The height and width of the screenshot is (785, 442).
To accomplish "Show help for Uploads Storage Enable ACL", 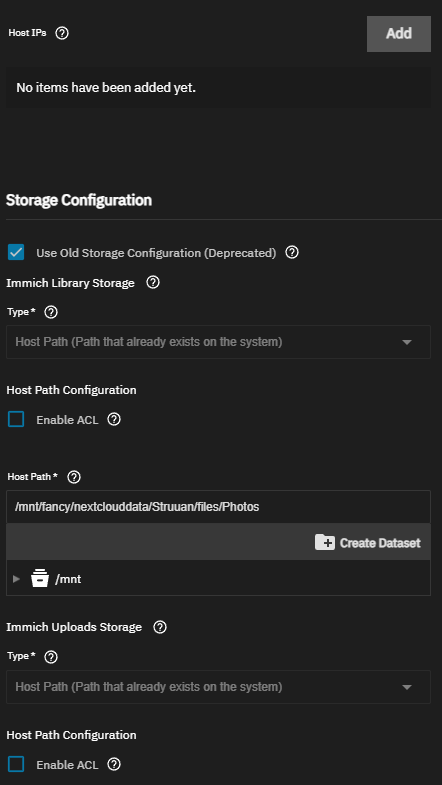I will tap(114, 764).
